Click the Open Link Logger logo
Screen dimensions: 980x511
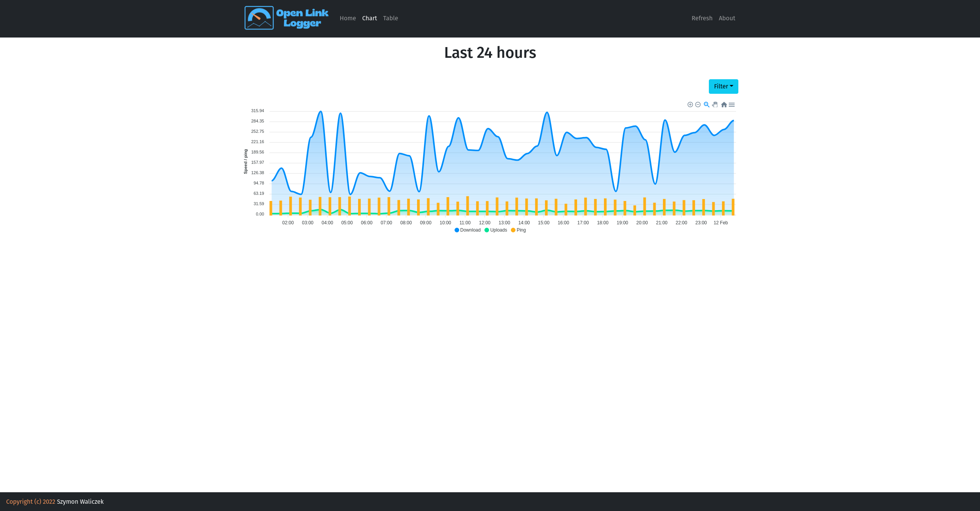coord(286,18)
